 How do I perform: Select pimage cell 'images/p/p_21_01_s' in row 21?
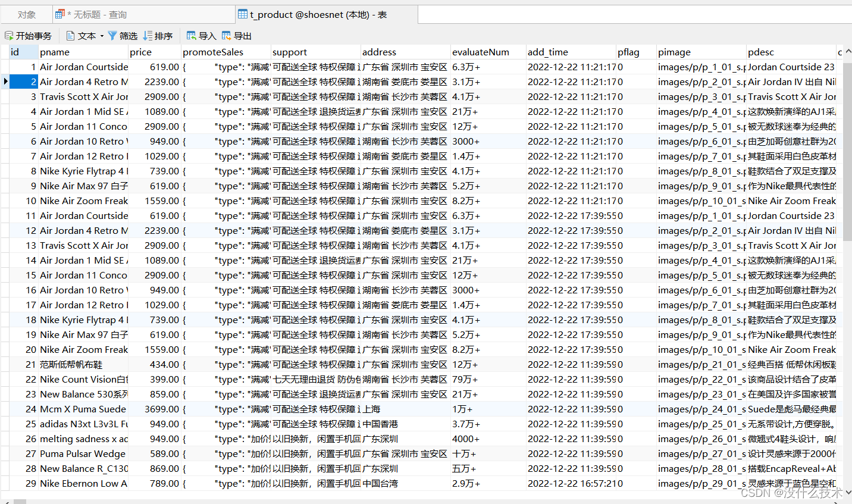point(701,364)
